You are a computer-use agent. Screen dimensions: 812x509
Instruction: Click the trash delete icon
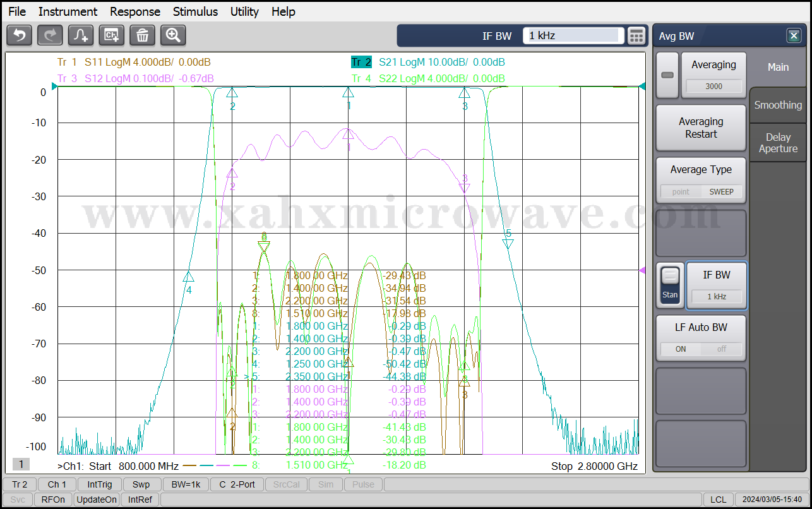[x=143, y=35]
